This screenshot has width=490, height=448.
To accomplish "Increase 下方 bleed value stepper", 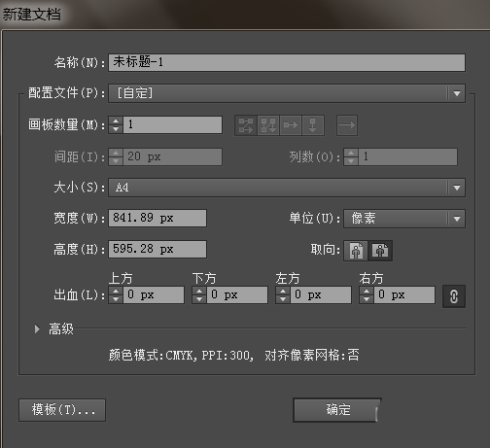I will click(199, 291).
